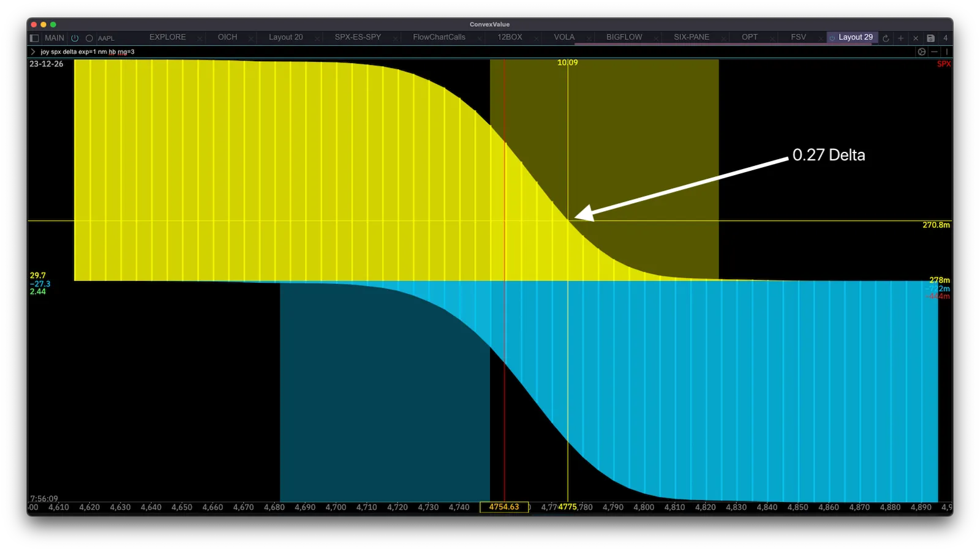Close the Layout 20 tab

[317, 39]
